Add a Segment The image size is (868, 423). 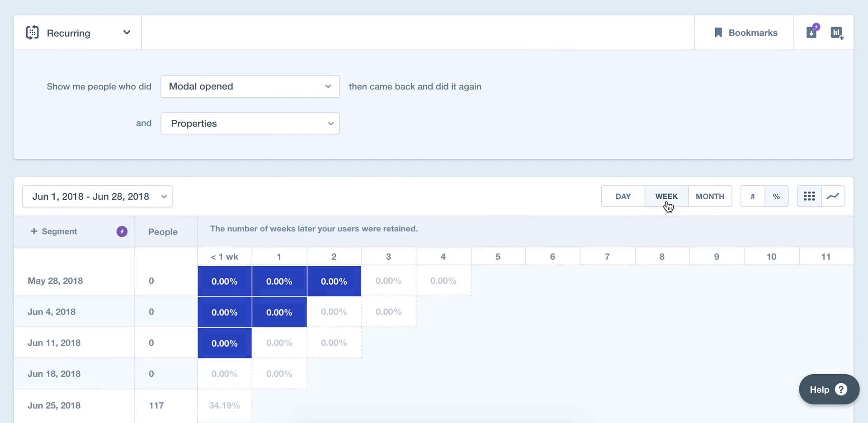[x=54, y=231]
